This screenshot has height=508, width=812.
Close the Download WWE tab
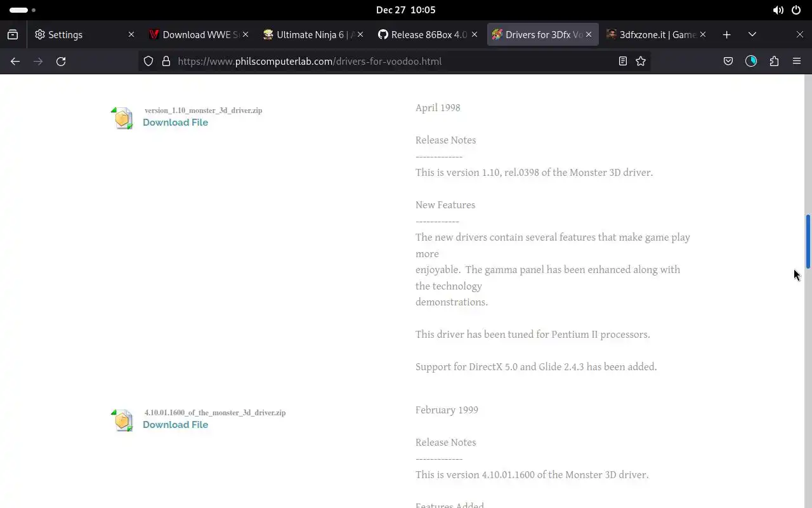pyautogui.click(x=246, y=34)
